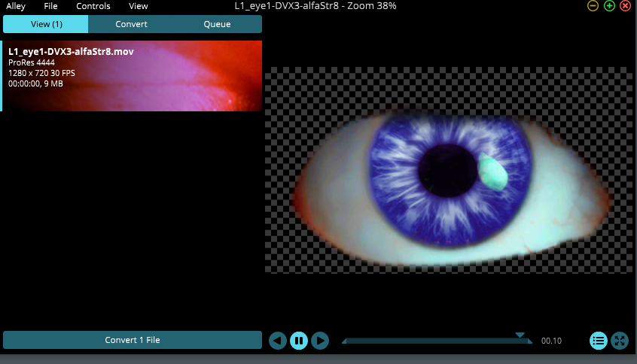Open the Alley menu
The image size is (637, 364).
[16, 6]
